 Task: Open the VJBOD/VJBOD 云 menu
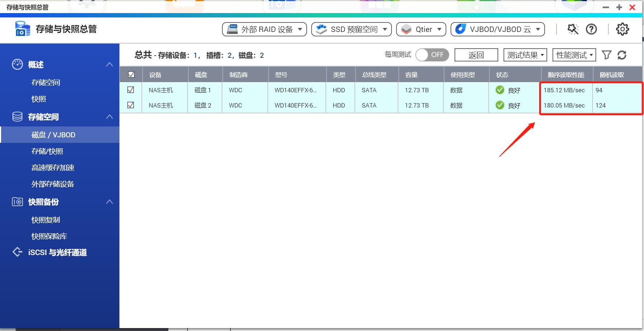497,29
